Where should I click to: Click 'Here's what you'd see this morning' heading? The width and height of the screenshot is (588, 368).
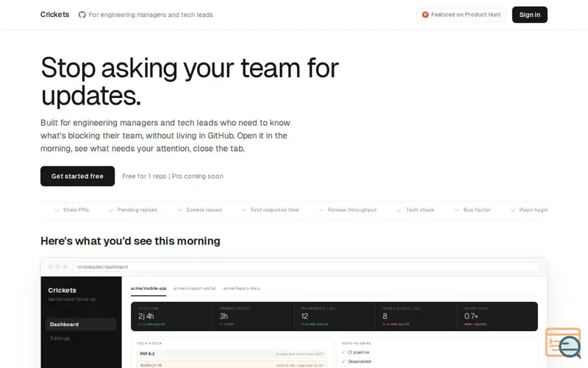tap(130, 241)
